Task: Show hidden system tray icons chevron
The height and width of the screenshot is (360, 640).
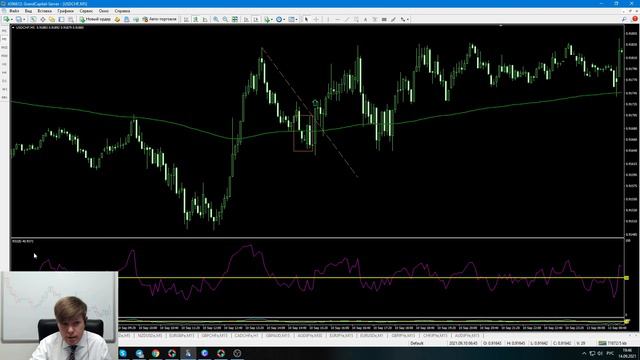Action: coord(584,353)
